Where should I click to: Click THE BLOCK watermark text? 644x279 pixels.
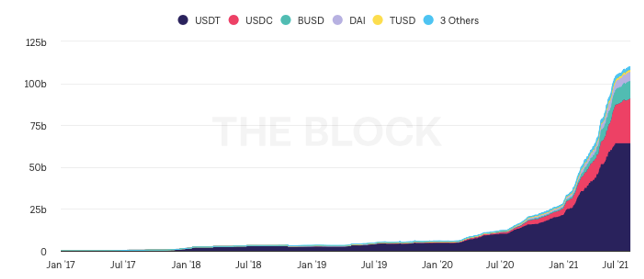327,131
